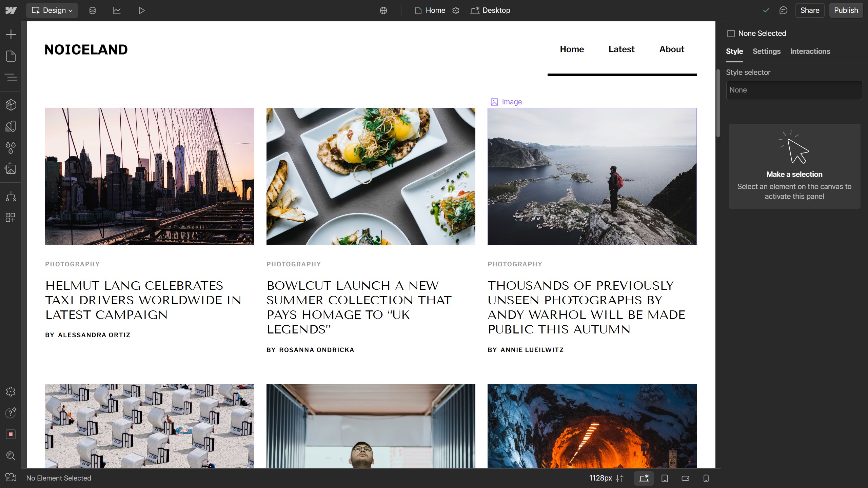Open the Logic flow panel icon

(11, 197)
